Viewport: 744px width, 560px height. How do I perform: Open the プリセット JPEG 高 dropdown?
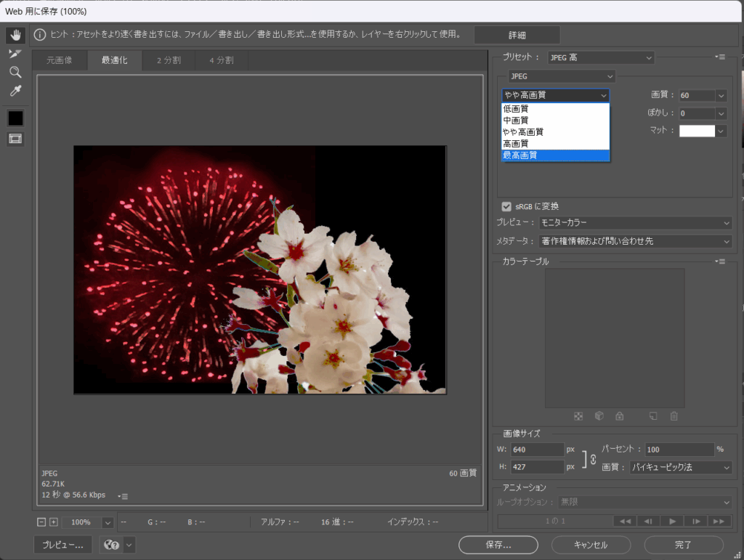tap(599, 57)
